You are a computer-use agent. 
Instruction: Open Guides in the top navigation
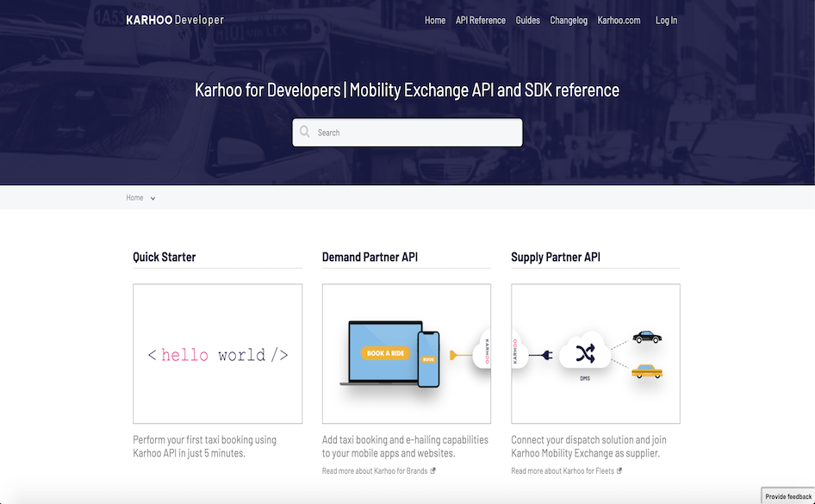[x=527, y=21]
